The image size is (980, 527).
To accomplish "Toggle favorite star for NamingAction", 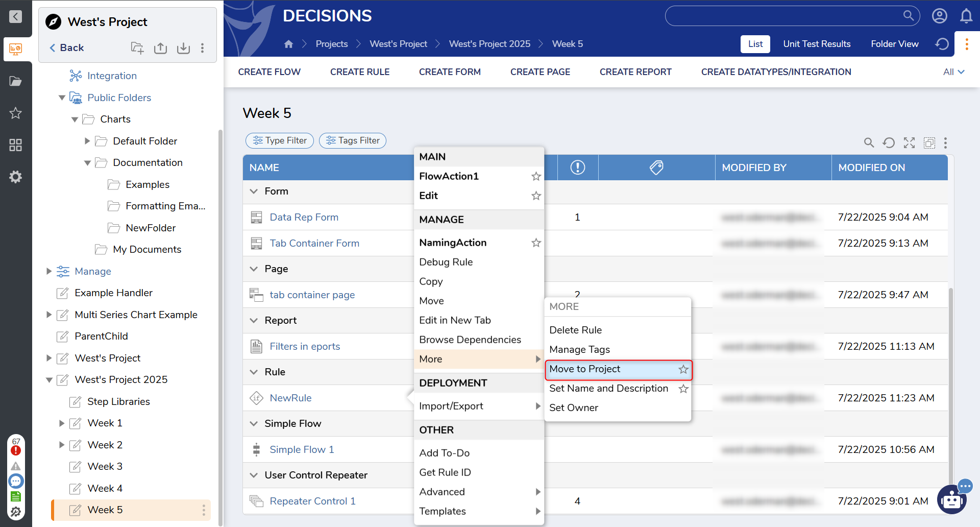I will (x=536, y=243).
